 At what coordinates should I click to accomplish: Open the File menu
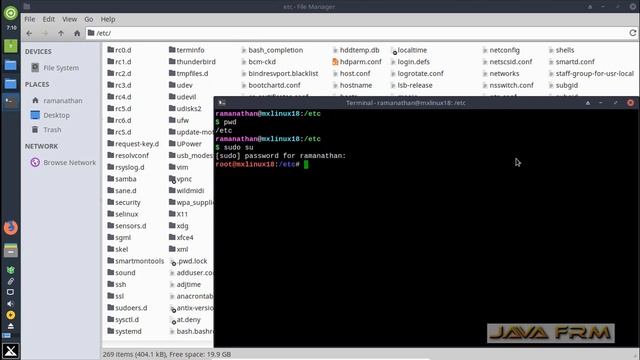pos(30,19)
